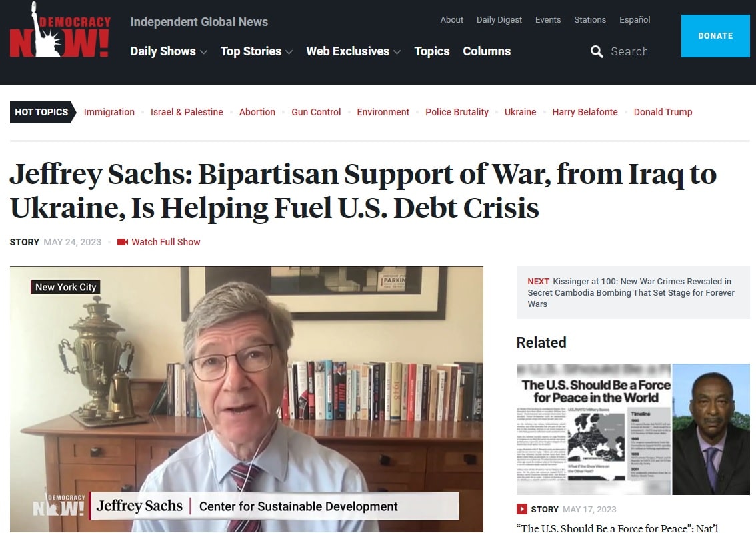Screen dimensions: 756x533
Task: Click the search magnifying glass icon
Action: point(597,51)
